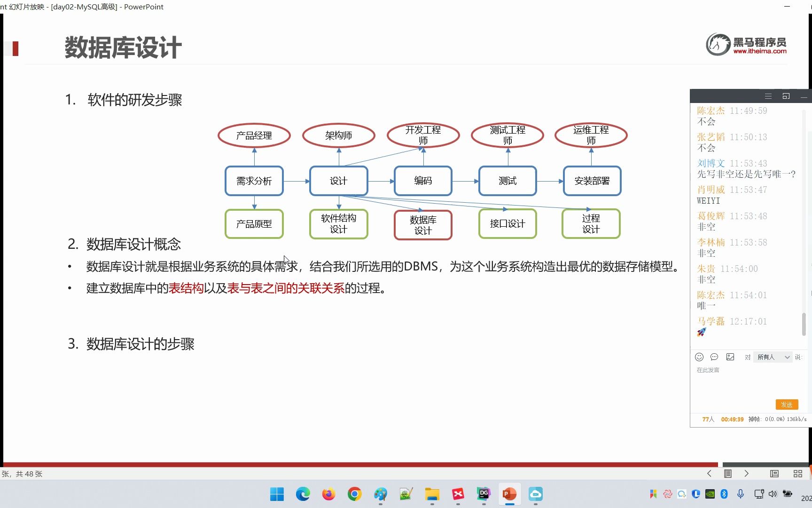Open the Windows Start menu

point(277,494)
